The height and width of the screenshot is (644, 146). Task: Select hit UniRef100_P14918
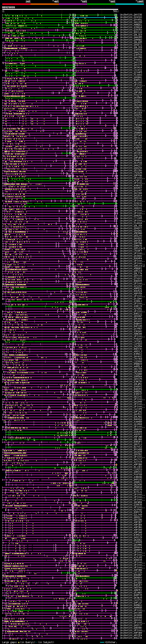[x=131, y=223]
